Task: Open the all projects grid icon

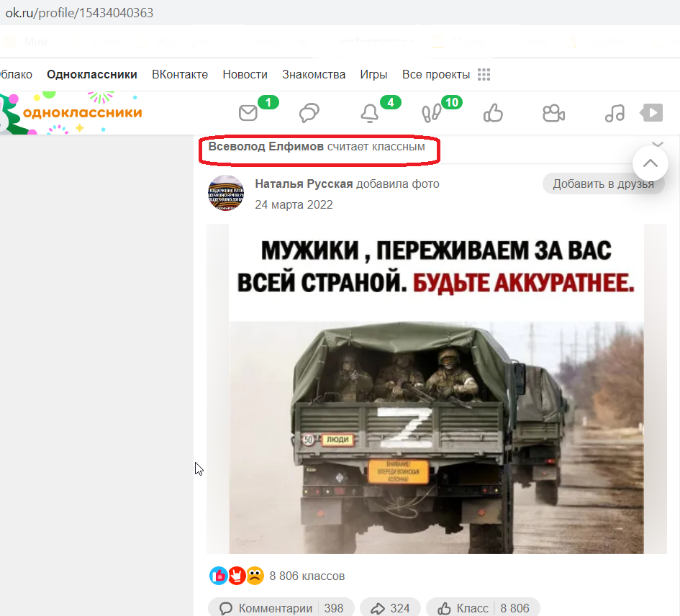Action: (484, 75)
